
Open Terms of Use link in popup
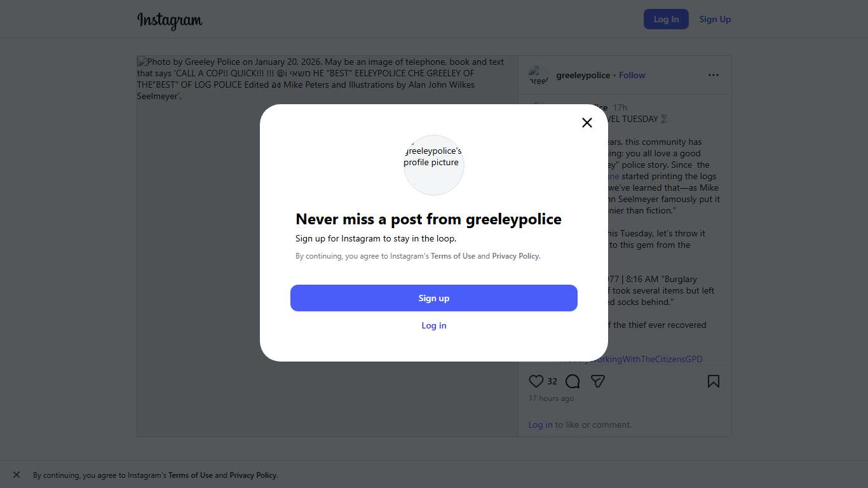[453, 256]
